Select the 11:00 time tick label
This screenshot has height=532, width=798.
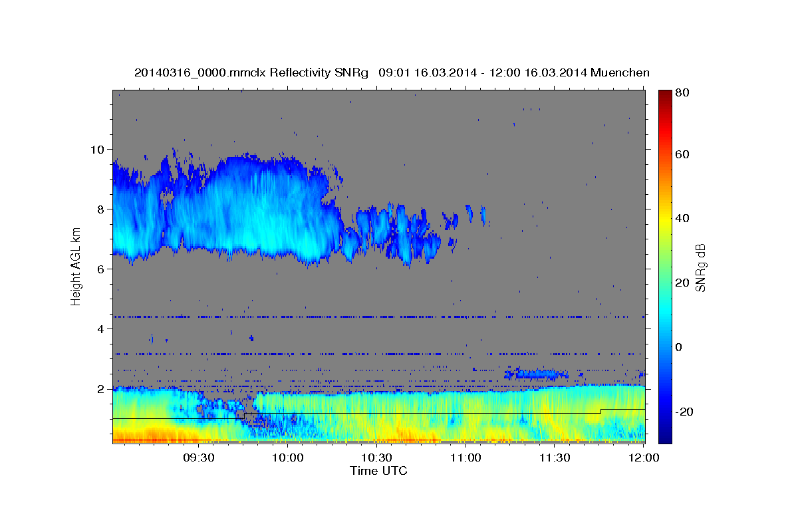pyautogui.click(x=465, y=458)
